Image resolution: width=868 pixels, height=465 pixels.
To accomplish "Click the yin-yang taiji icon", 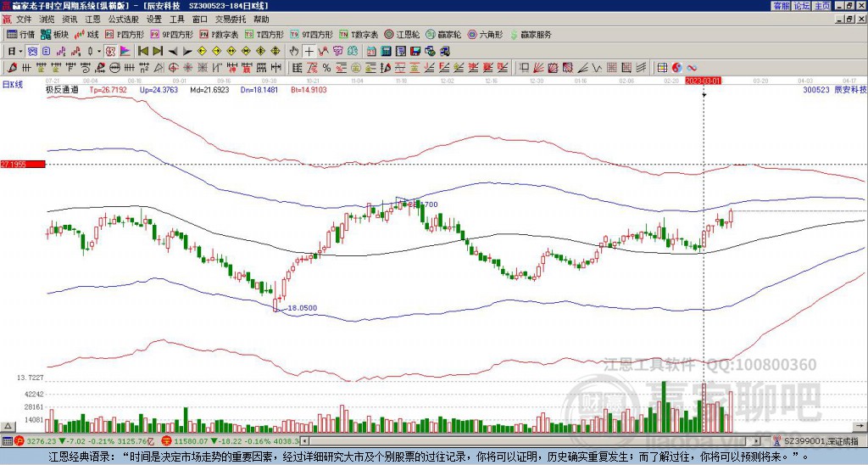I will [x=677, y=68].
